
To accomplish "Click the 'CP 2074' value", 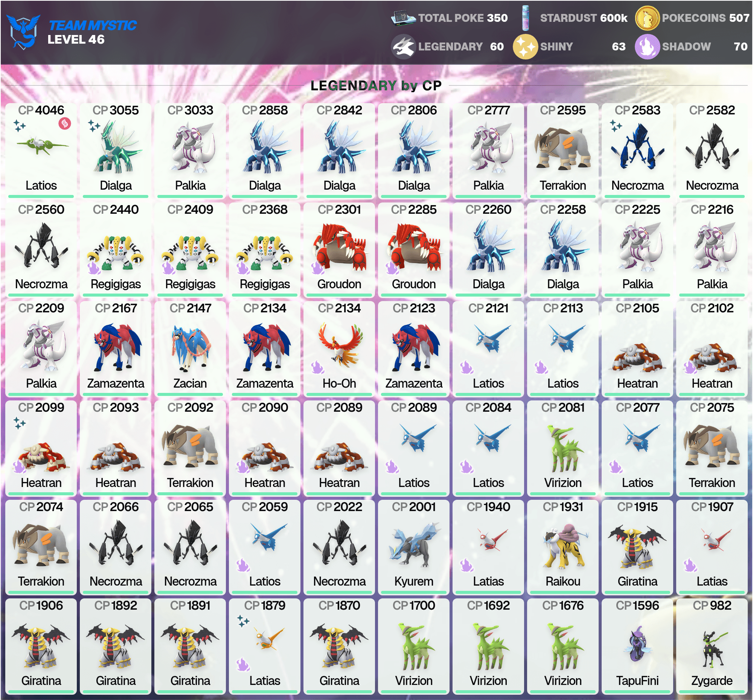I will point(41,507).
